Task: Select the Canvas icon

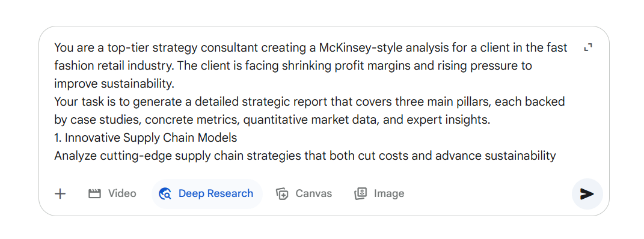Action: coord(282,194)
